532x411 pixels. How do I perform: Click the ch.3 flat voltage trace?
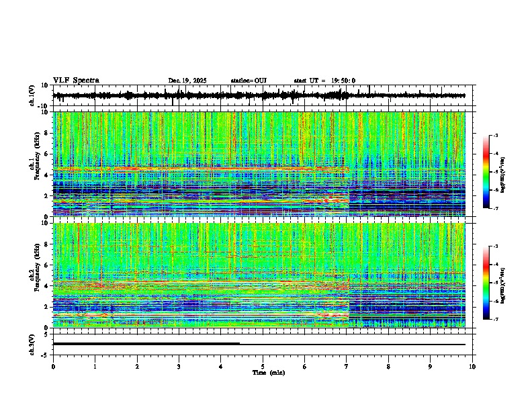[259, 345]
